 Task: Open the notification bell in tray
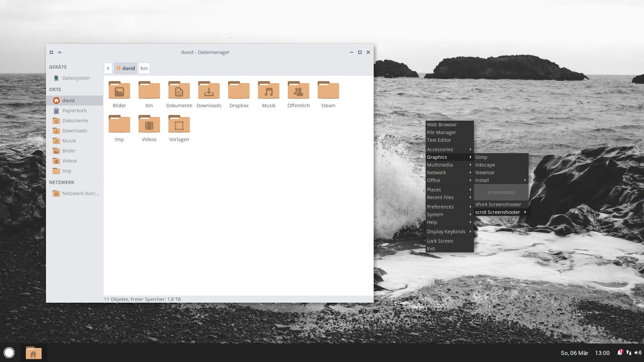pyautogui.click(x=620, y=352)
